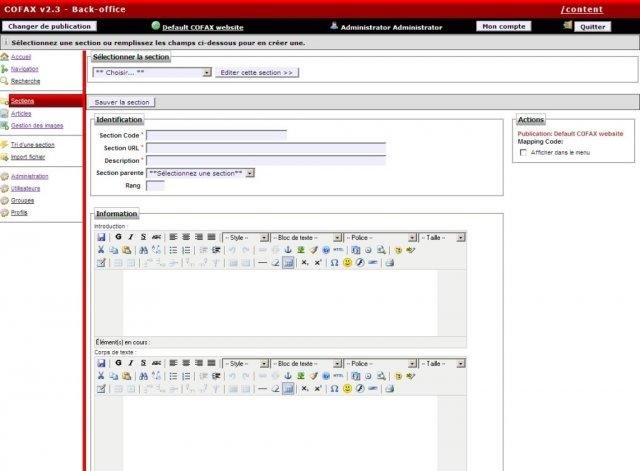Justify text in the Introduction editor

pyautogui.click(x=211, y=237)
